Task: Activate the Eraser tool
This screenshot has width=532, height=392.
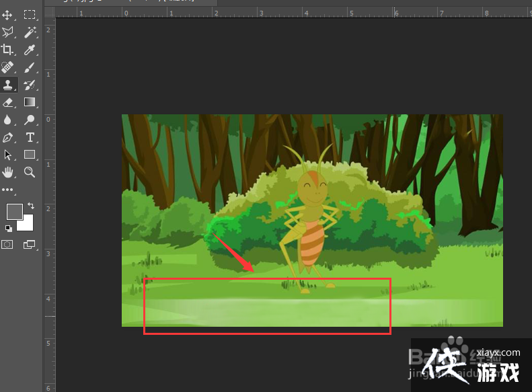Action: coord(8,102)
